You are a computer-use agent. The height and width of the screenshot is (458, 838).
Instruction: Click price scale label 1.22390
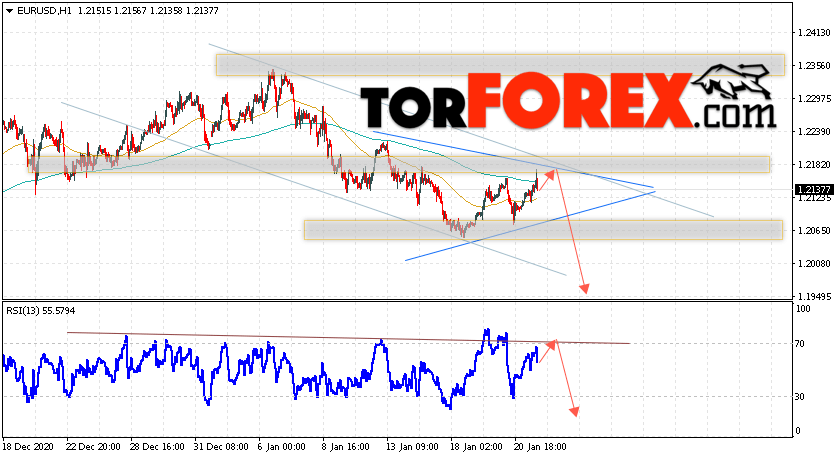pos(814,132)
